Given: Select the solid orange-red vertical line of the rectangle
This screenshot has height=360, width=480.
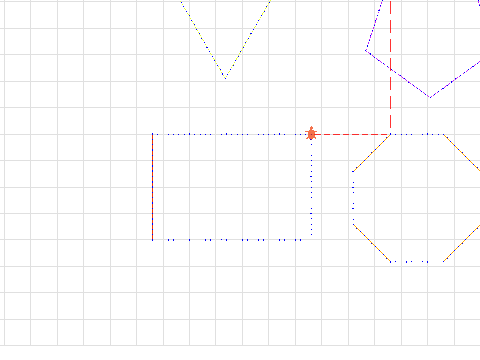Looking at the screenshot, I should [x=153, y=187].
